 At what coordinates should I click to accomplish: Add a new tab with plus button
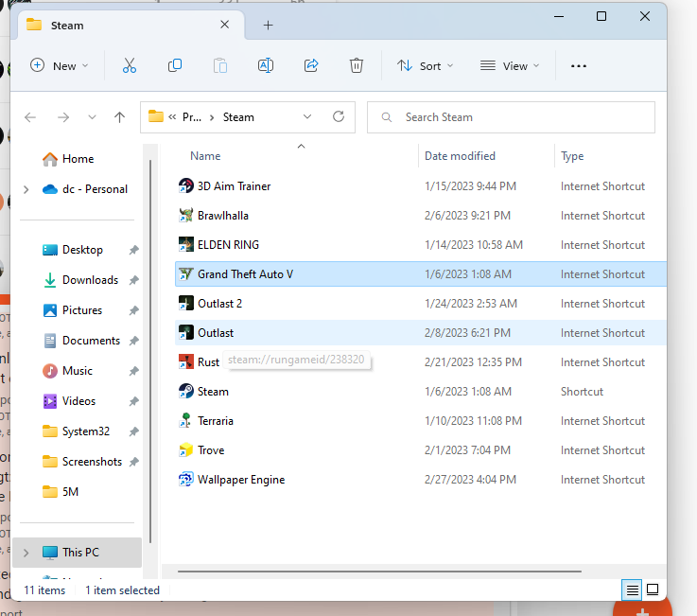(x=268, y=26)
